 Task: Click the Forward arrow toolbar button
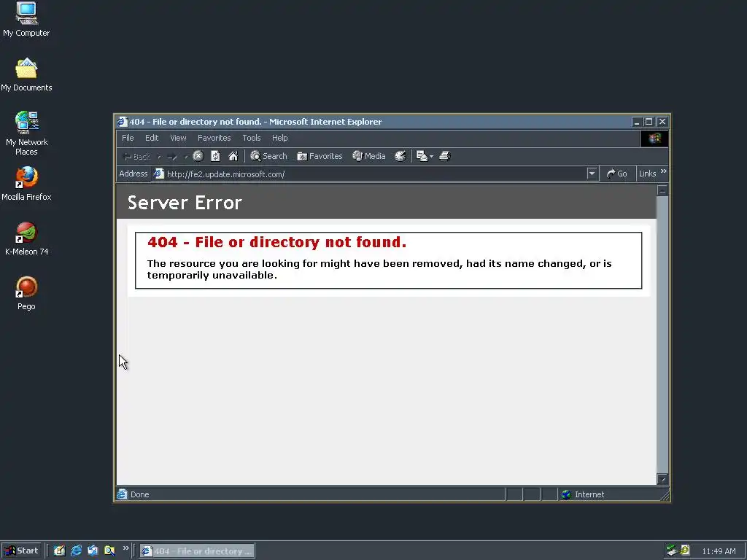coord(172,156)
